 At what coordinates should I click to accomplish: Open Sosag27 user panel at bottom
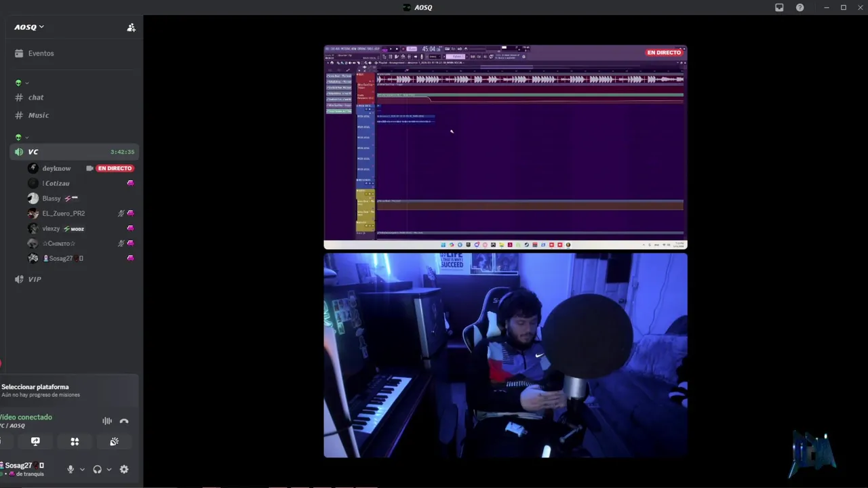point(24,469)
